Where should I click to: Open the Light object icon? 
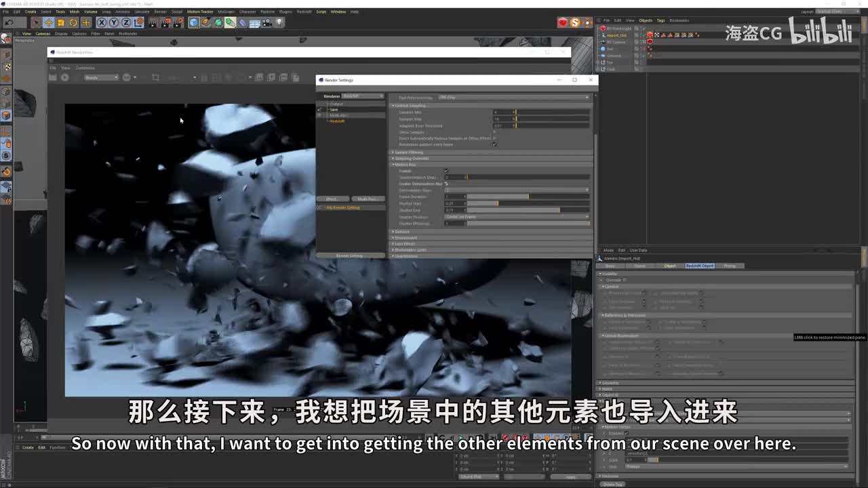[x=279, y=22]
